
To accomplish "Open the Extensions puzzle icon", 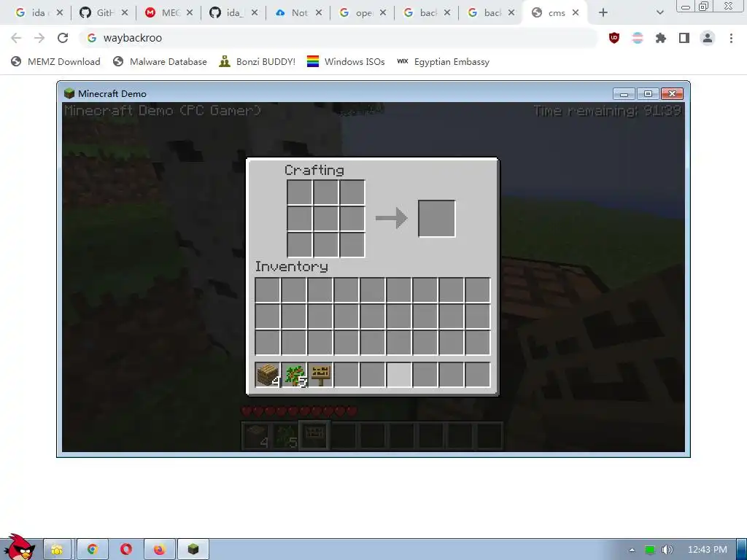I will 661,38.
